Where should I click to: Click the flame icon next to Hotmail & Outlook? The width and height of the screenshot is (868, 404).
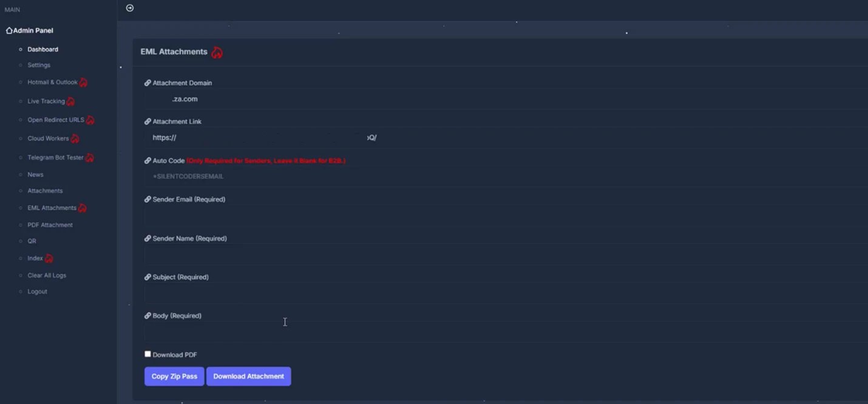pos(84,82)
